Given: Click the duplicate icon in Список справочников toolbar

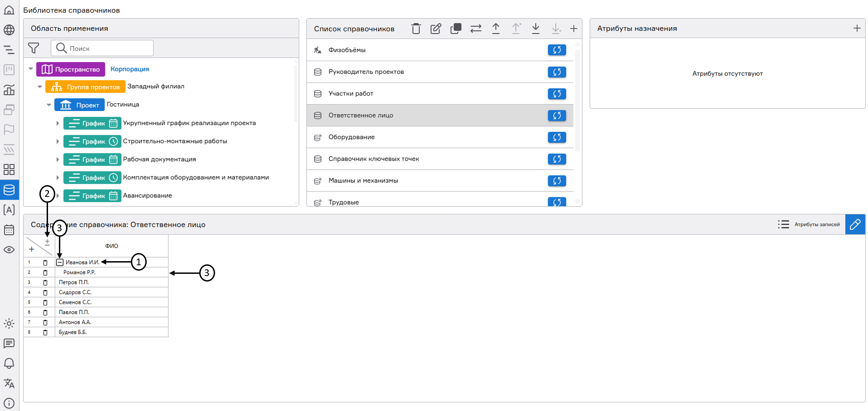Looking at the screenshot, I should 456,29.
